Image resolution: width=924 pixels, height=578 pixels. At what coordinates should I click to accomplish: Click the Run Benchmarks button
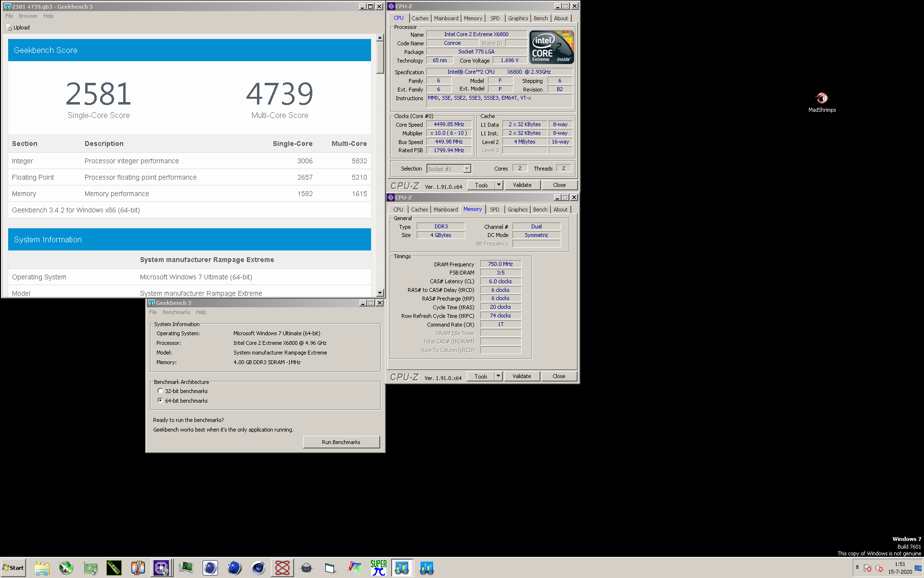(341, 442)
